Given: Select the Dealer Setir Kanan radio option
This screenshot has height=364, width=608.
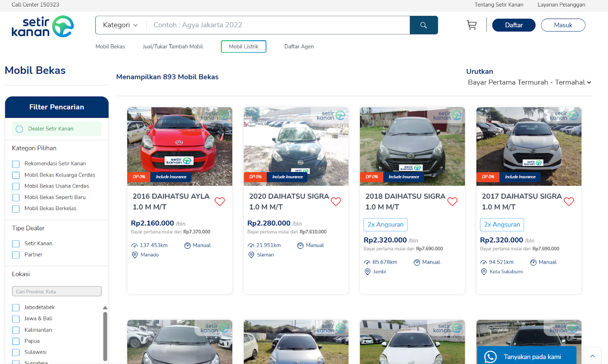Looking at the screenshot, I should coord(19,129).
